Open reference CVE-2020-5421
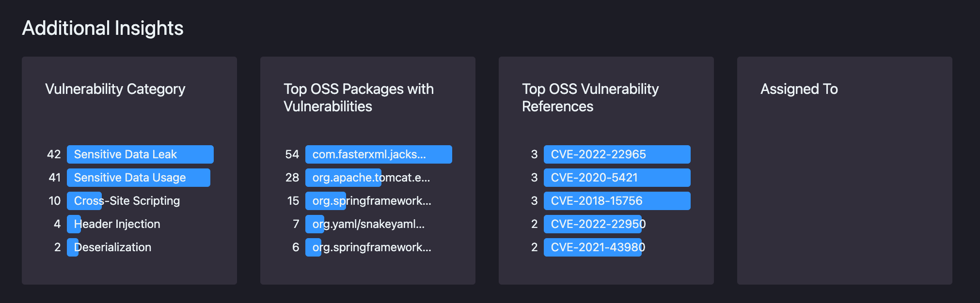 point(617,178)
